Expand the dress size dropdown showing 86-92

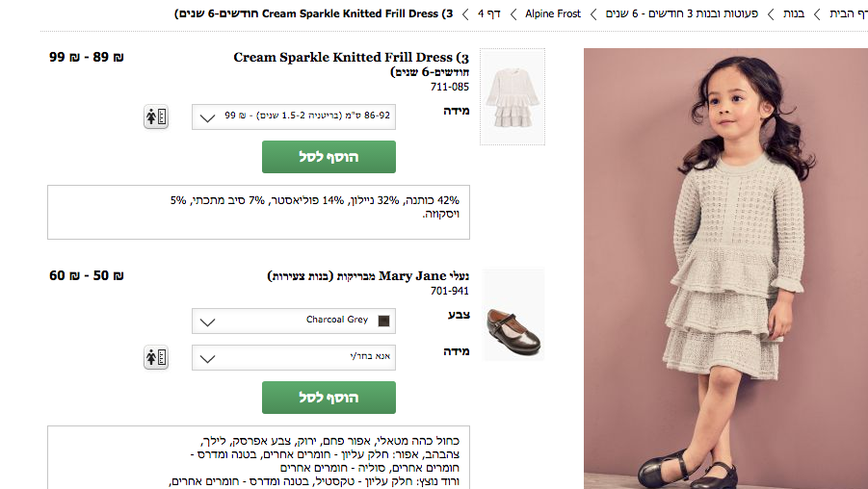[294, 116]
